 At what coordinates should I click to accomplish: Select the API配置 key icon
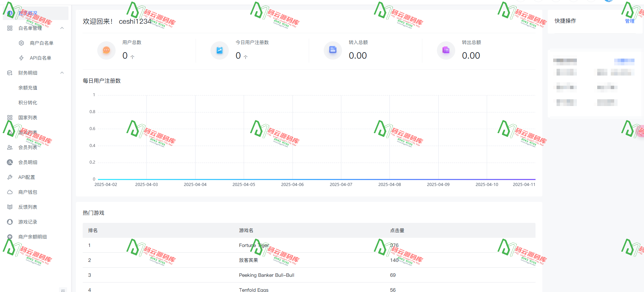tap(10, 177)
